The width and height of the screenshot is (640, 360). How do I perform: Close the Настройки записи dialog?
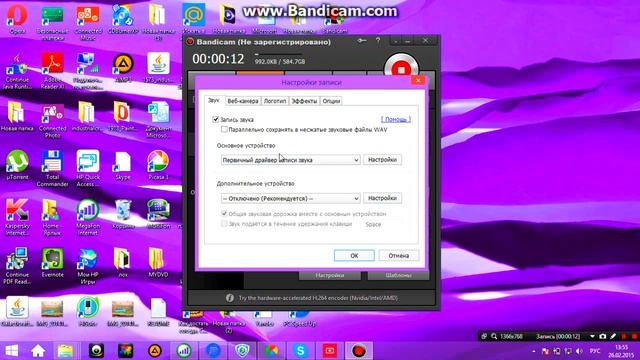[418, 80]
